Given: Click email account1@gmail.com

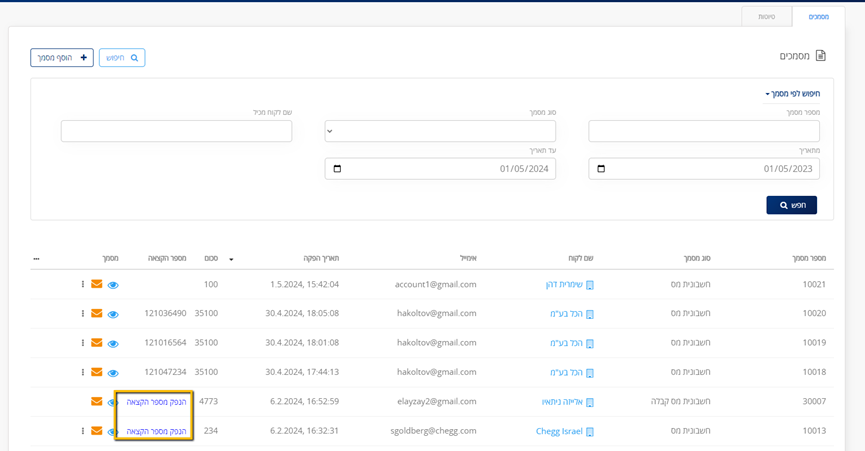Looking at the screenshot, I should [x=436, y=284].
